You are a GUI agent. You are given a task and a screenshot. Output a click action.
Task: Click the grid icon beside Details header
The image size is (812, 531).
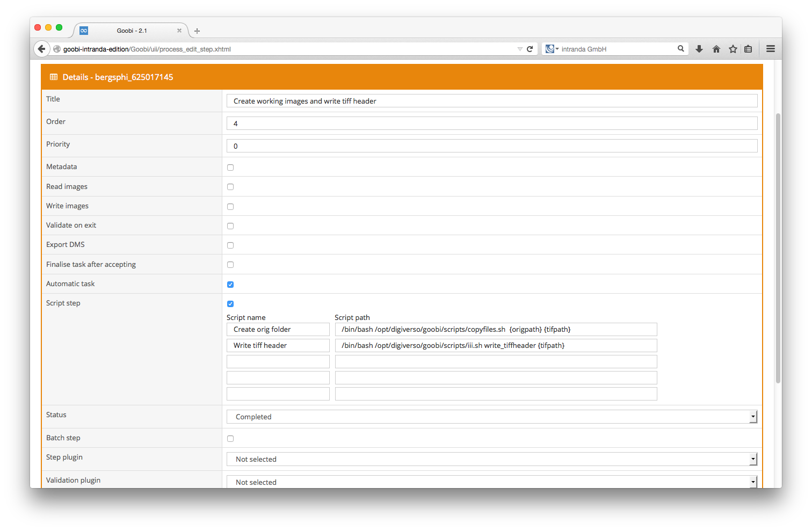54,77
